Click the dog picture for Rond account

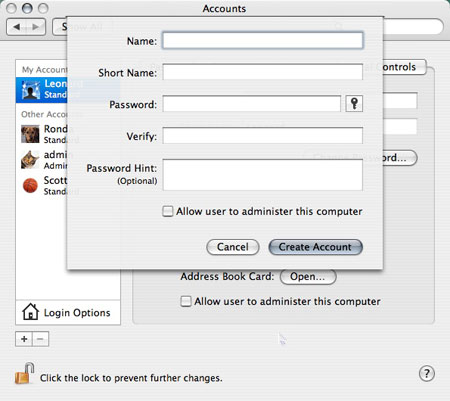point(30,134)
